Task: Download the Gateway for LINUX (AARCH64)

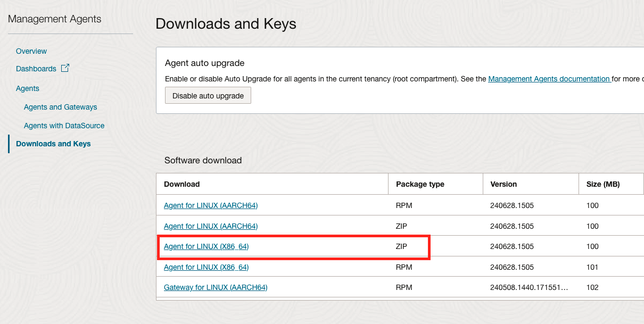Action: pyautogui.click(x=215, y=287)
